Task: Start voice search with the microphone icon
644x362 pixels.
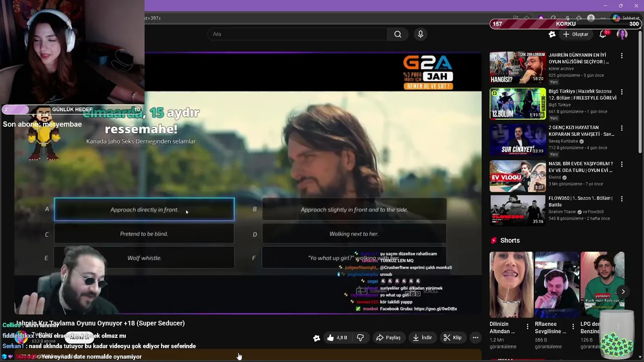Action: click(421, 34)
